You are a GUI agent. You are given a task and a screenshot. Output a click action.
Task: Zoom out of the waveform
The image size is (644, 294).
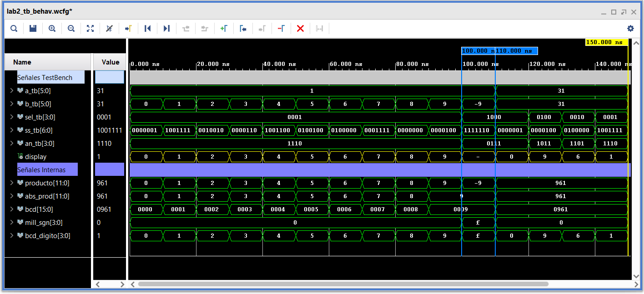(x=71, y=29)
